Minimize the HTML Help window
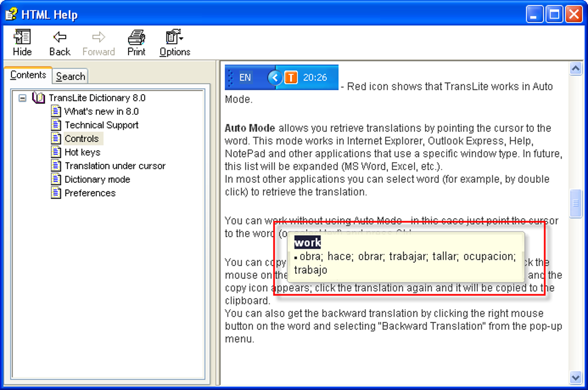The width and height of the screenshot is (588, 390). pyautogui.click(x=534, y=14)
